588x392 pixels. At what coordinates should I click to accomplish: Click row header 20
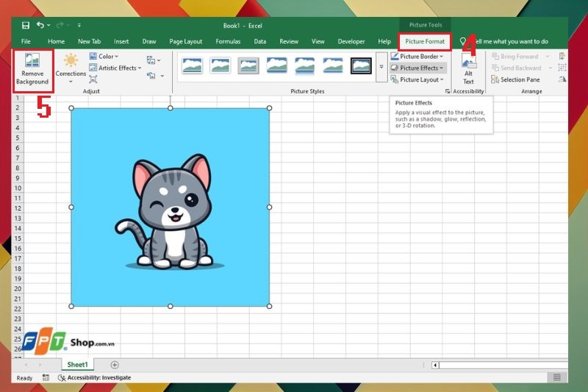[x=18, y=289]
